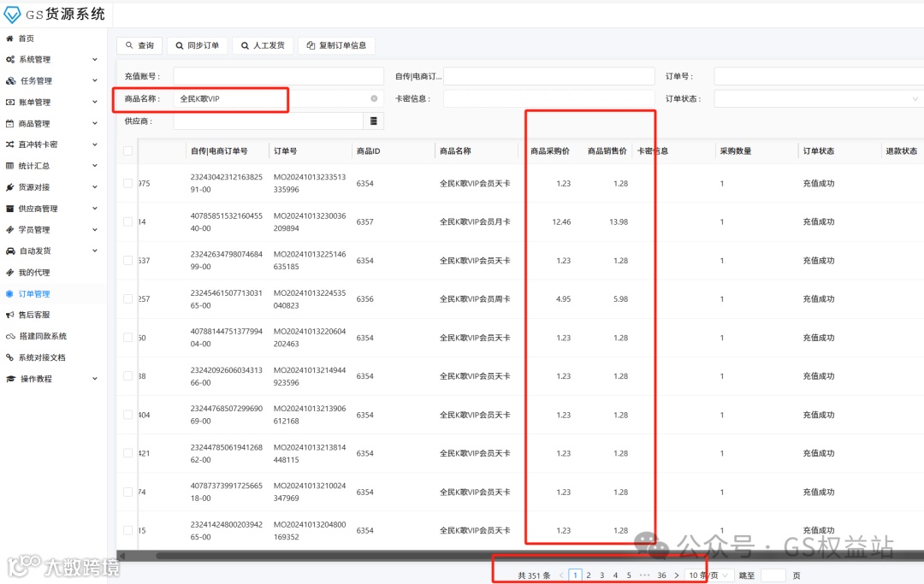Open the 订单状态 dropdown
Image resolution: width=924 pixels, height=584 pixels.
click(819, 99)
